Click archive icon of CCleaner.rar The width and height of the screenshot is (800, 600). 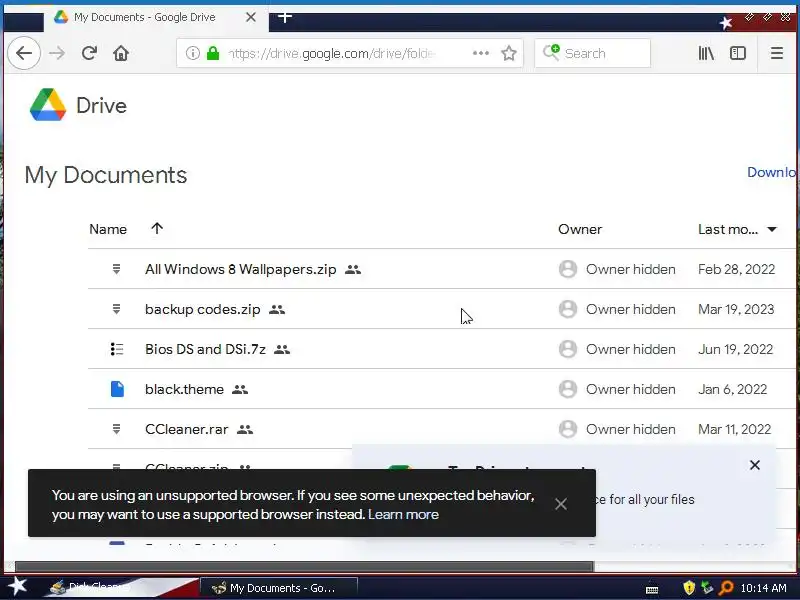coord(116,429)
